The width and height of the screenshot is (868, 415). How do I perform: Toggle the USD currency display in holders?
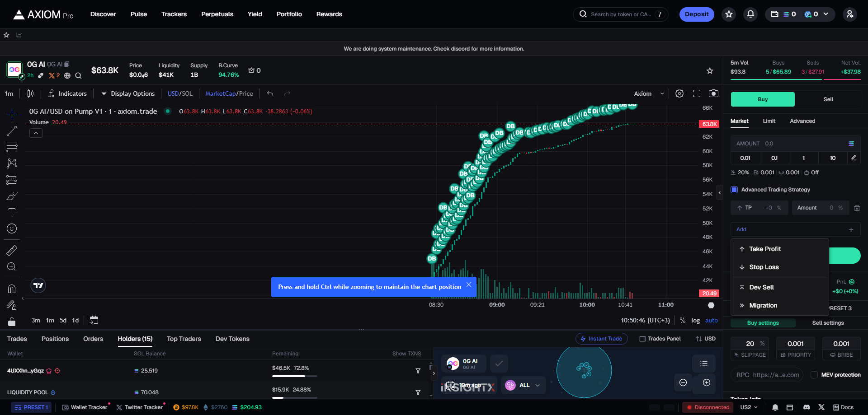(706, 339)
